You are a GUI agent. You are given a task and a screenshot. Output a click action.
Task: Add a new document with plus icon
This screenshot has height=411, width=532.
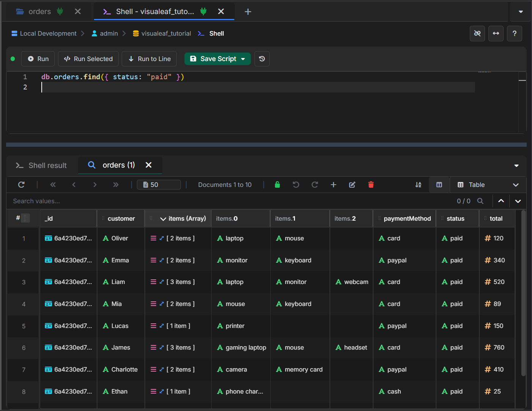pyautogui.click(x=333, y=185)
